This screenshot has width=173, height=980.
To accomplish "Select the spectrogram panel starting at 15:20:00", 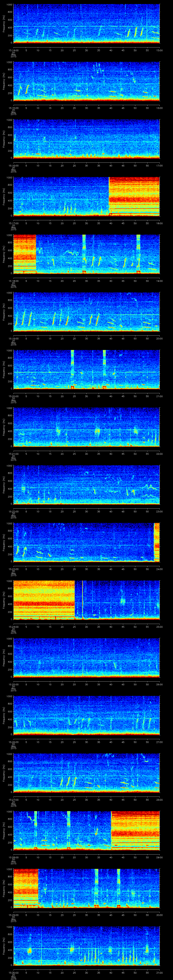I will 86,369.
